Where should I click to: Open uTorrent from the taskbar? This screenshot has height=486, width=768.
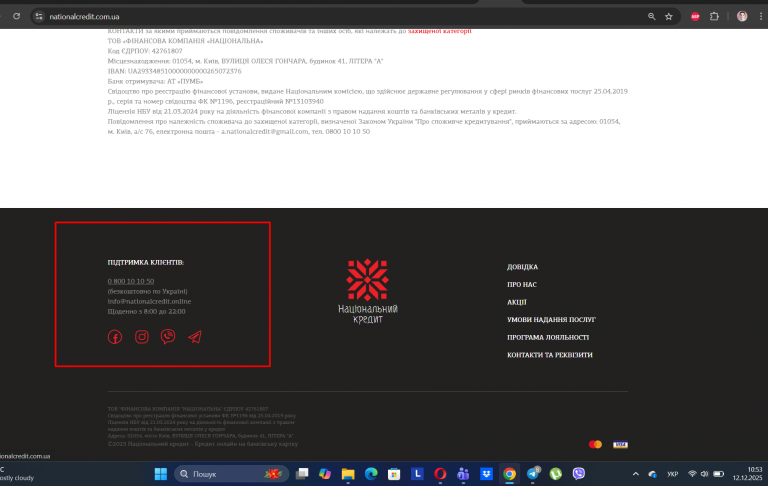tap(555, 474)
